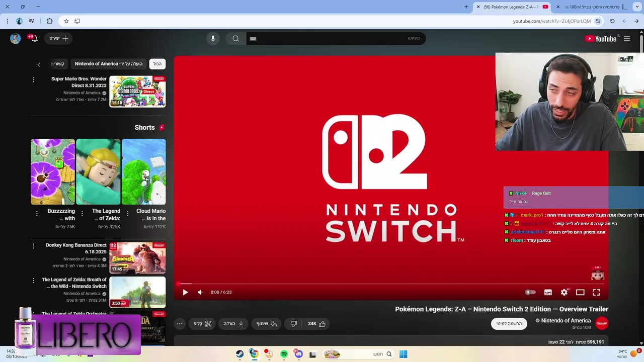Click Nintendo of America channel avatar

point(602,323)
